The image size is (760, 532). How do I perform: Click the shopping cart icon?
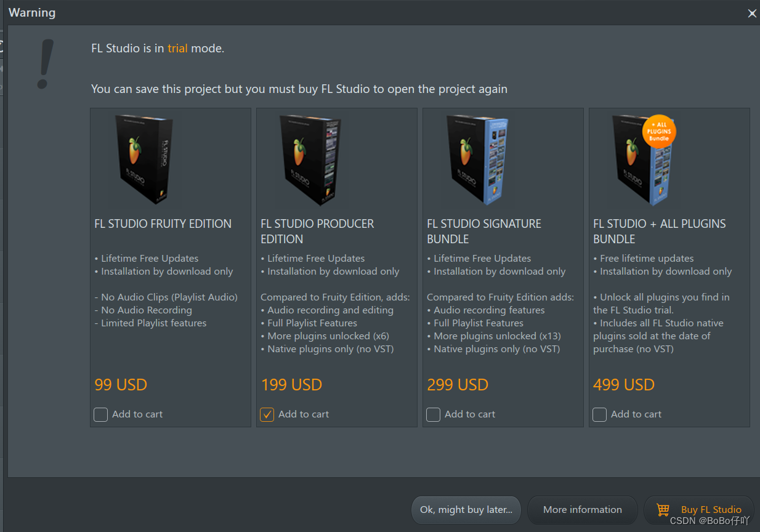click(663, 510)
